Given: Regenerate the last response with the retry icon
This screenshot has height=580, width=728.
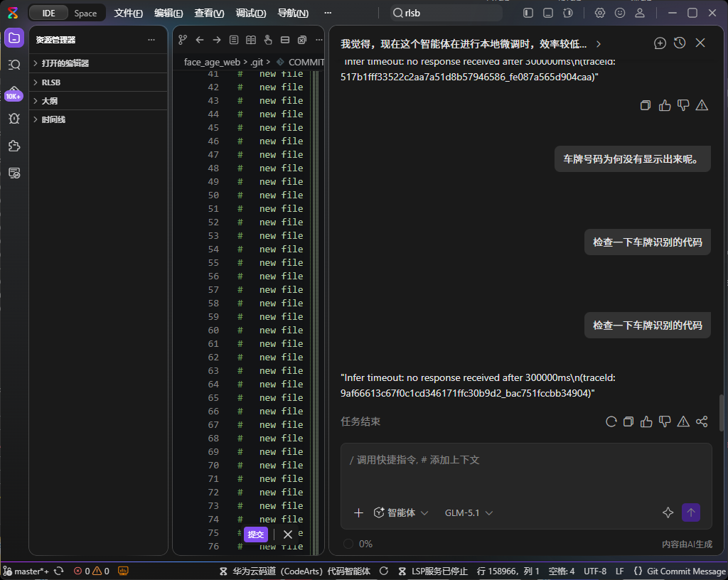Looking at the screenshot, I should point(611,421).
